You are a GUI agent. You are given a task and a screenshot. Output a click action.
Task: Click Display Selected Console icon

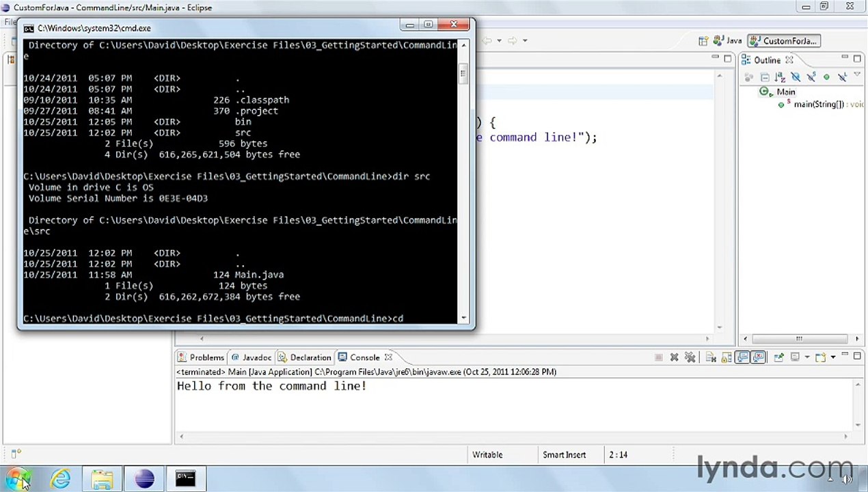click(x=795, y=357)
